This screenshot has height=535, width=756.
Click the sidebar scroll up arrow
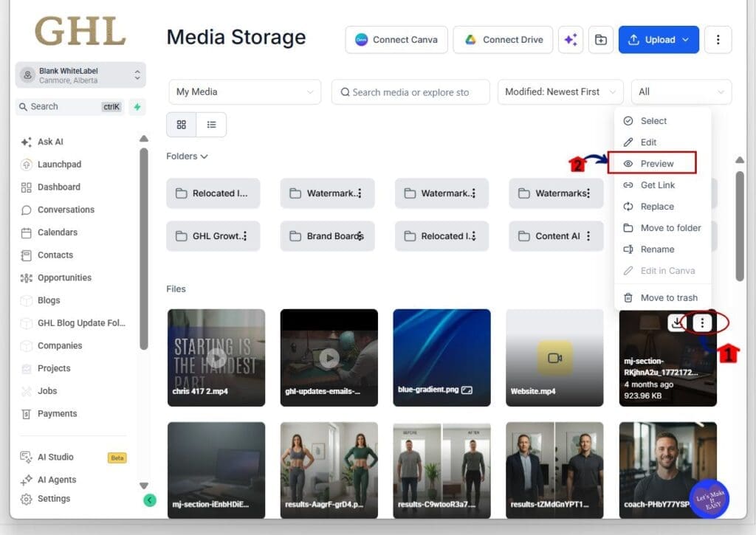point(144,139)
